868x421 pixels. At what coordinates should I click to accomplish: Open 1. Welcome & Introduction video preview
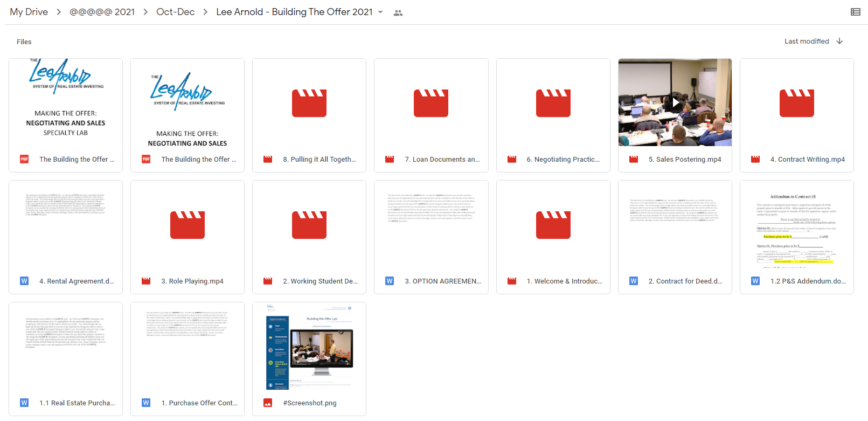pos(553,224)
